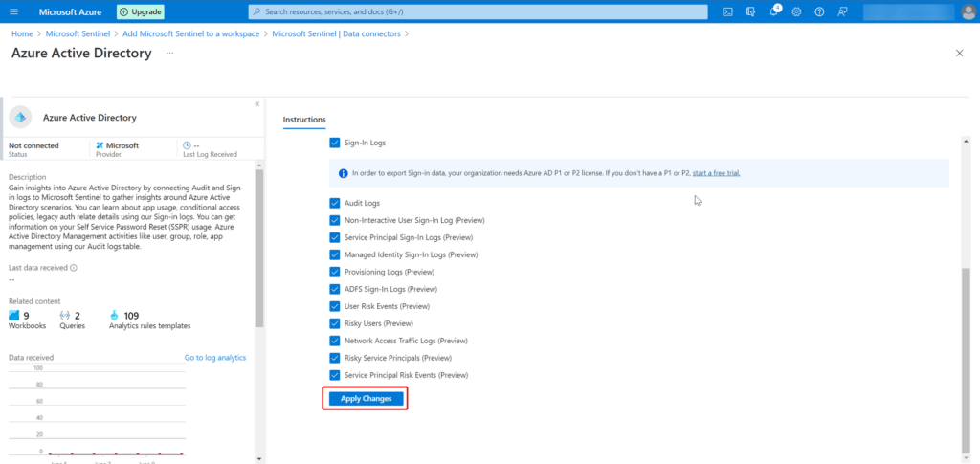This screenshot has height=464, width=980.
Task: Toggle Risky Users checkbox
Action: pos(334,323)
